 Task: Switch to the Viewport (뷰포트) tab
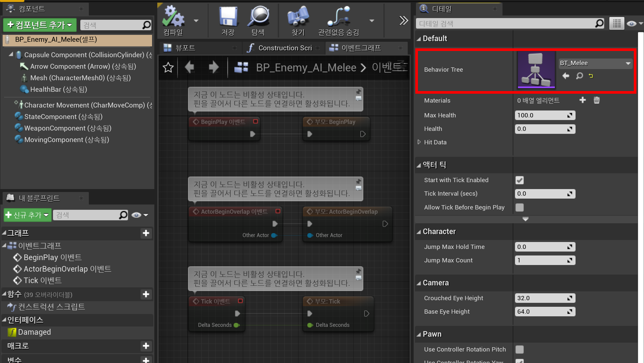point(185,48)
